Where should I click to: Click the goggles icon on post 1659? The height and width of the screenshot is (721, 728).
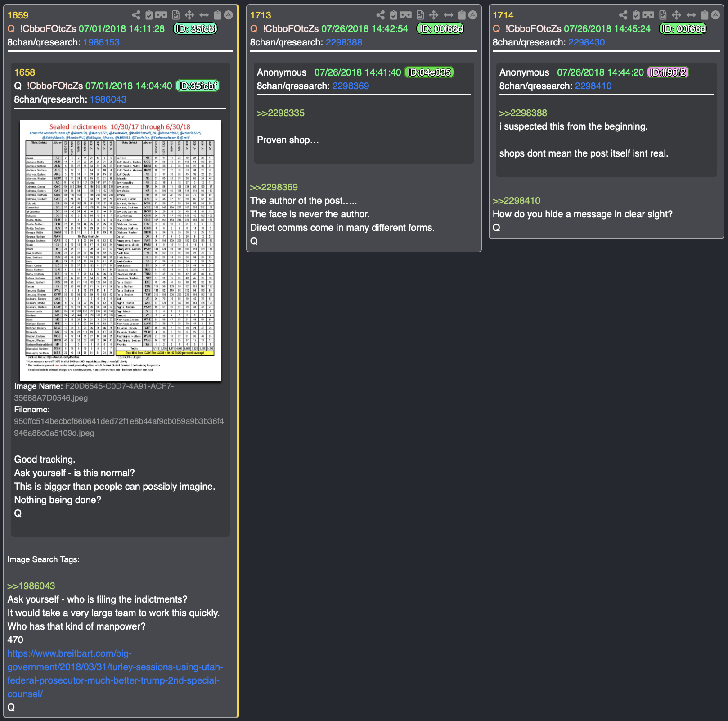pos(161,15)
